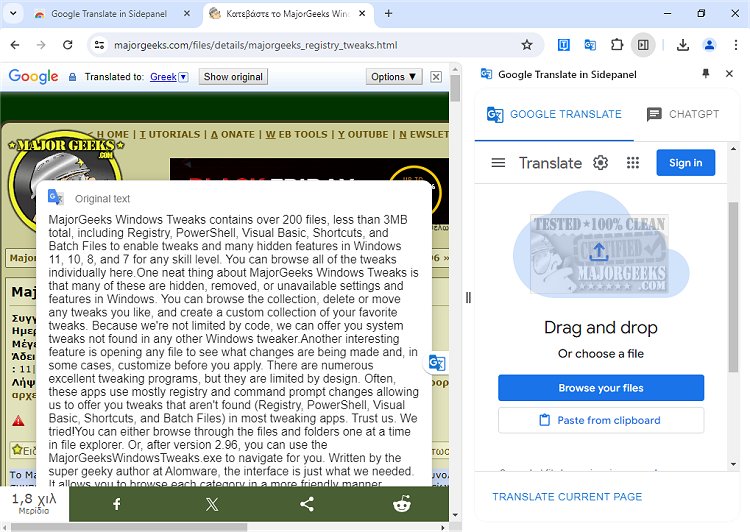Open the TUTORIALS menu link
This screenshot has width=750, height=532.
click(170, 134)
